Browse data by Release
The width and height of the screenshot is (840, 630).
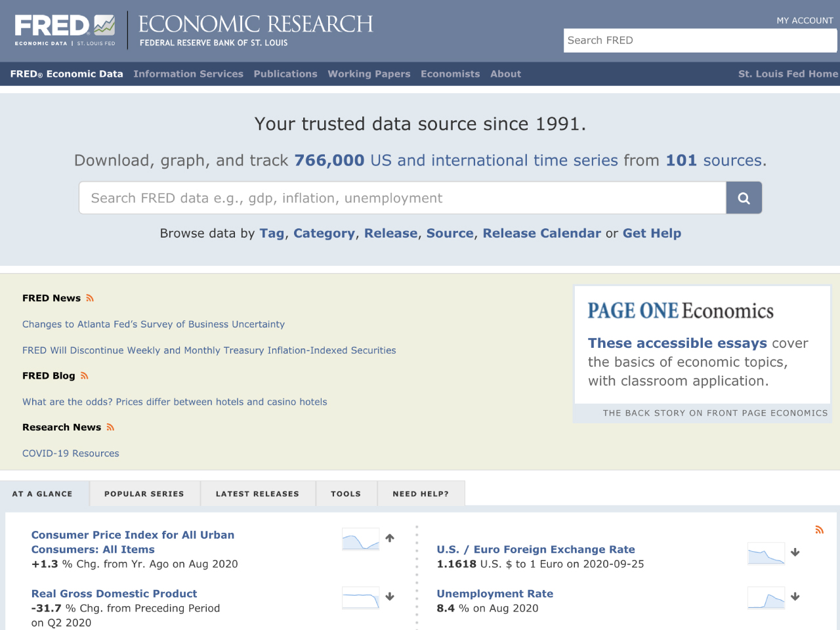[390, 233]
